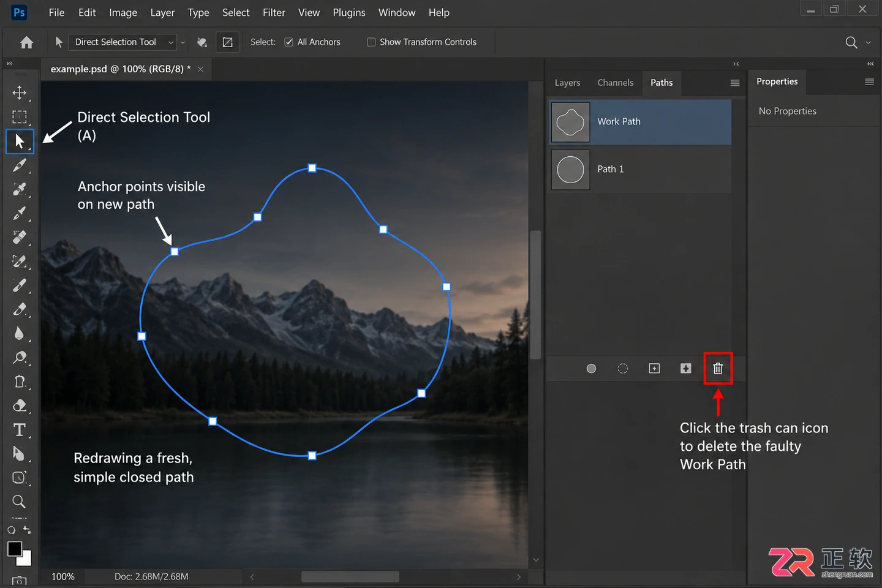The width and height of the screenshot is (882, 588).
Task: Click the Doc: 2.68M/2.68M status text
Action: click(151, 577)
